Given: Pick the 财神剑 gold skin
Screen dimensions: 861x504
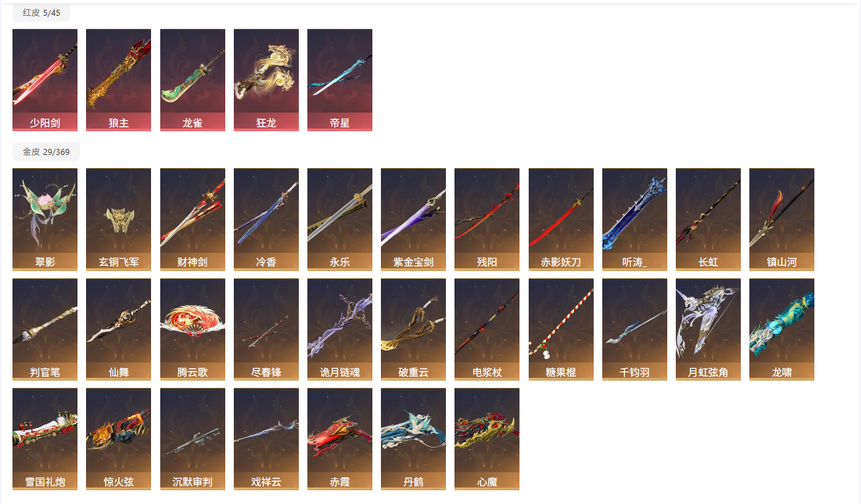Looking at the screenshot, I should (192, 219).
